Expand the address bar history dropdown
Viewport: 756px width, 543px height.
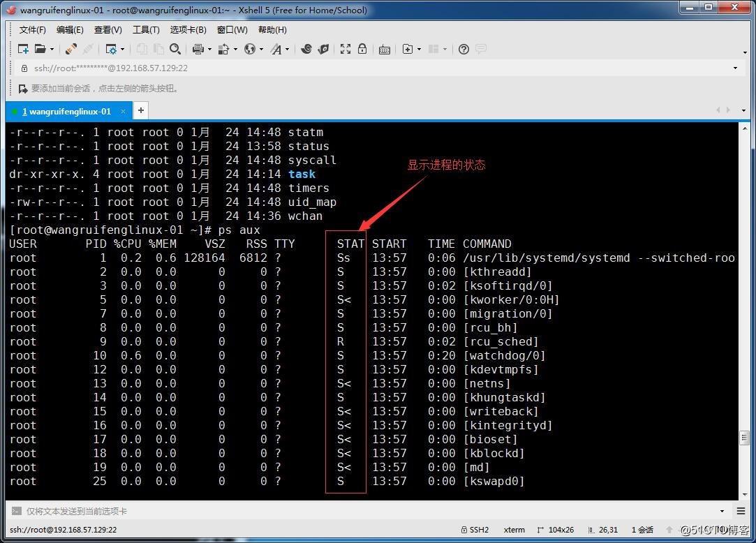(x=735, y=68)
